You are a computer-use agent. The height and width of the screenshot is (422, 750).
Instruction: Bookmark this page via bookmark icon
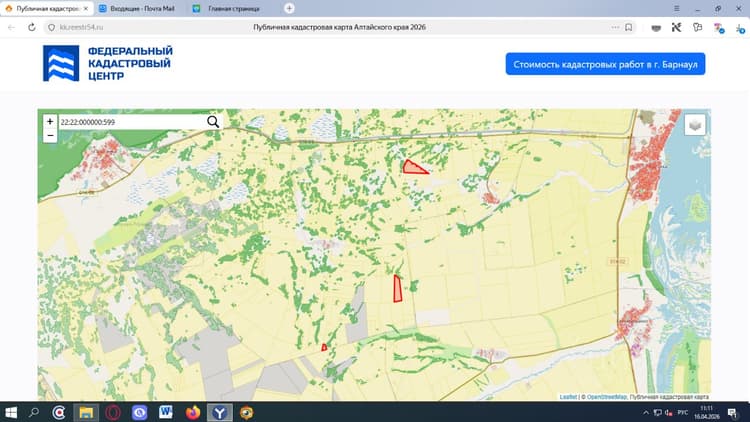pyautogui.click(x=629, y=27)
